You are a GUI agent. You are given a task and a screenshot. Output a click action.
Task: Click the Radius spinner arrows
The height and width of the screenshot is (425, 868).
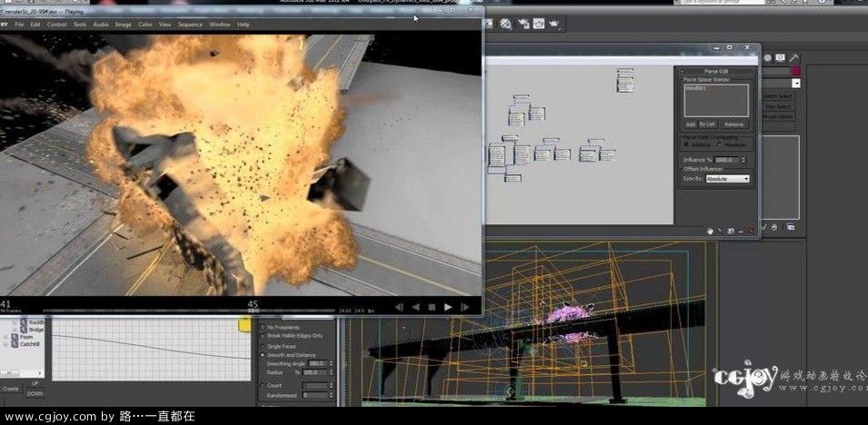pos(331,372)
